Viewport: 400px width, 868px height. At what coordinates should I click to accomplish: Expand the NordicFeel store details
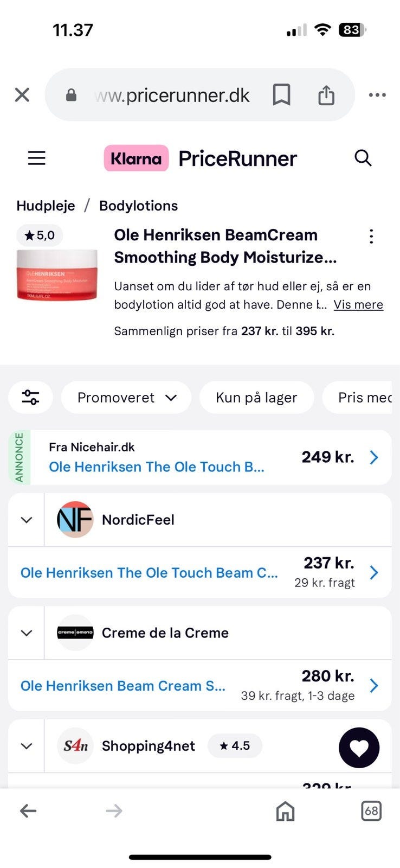(x=26, y=520)
